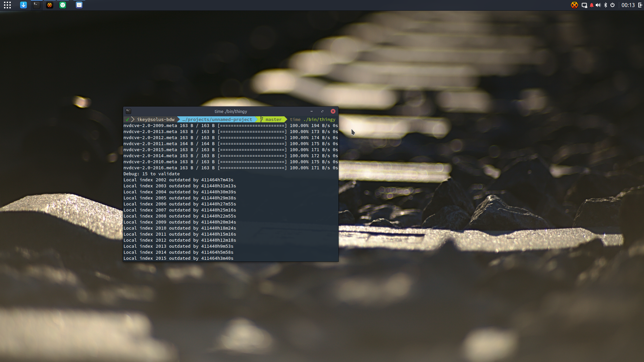The image size is (644, 362).
Task: Open the Bluetooth indicator
Action: [x=605, y=5]
